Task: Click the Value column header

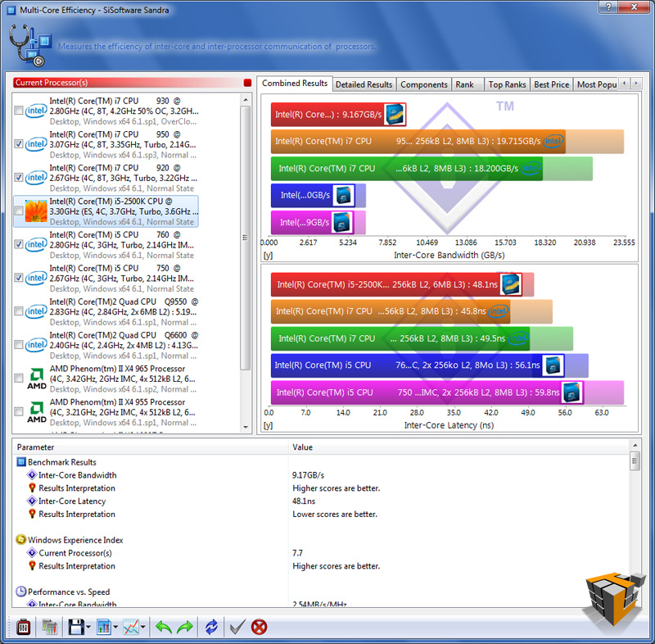Action: tap(458, 447)
